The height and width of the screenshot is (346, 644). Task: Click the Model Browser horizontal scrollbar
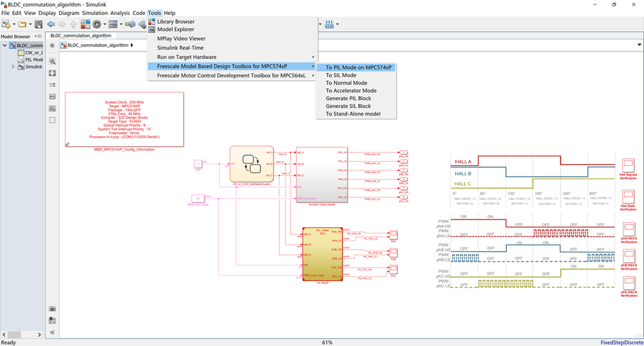pyautogui.click(x=21, y=334)
